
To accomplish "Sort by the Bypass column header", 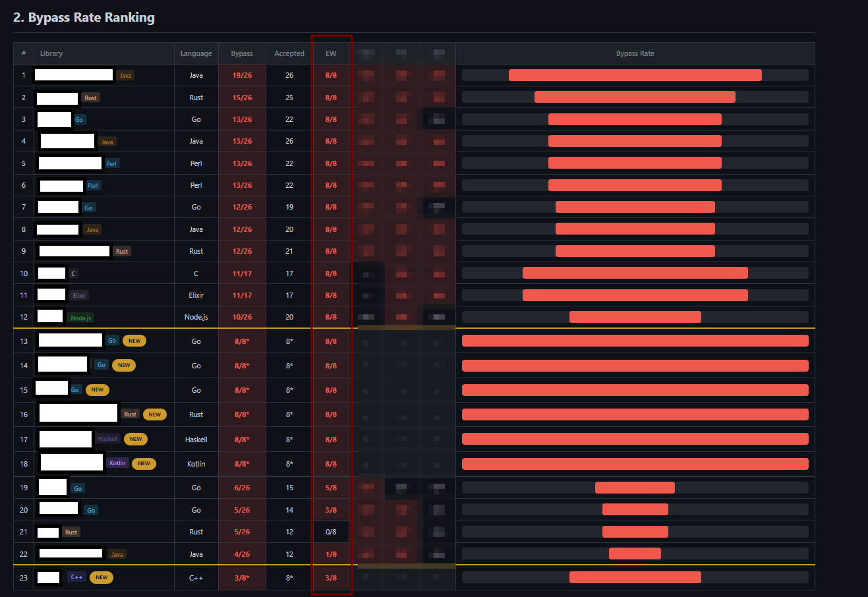I will [242, 53].
